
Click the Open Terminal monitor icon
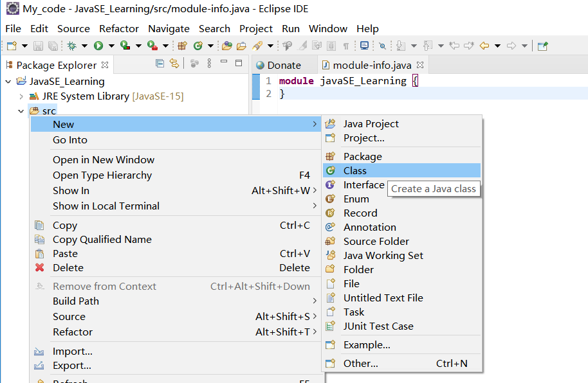coord(364,46)
